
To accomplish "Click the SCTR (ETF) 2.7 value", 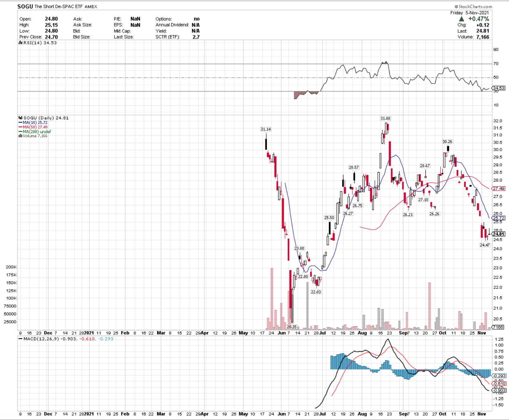I will click(196, 37).
